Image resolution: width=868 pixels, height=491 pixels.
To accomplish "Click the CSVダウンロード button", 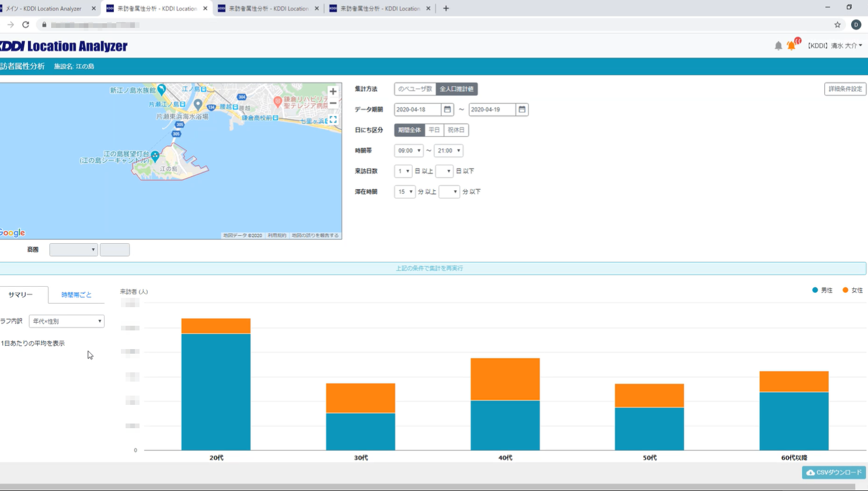I will coord(834,472).
